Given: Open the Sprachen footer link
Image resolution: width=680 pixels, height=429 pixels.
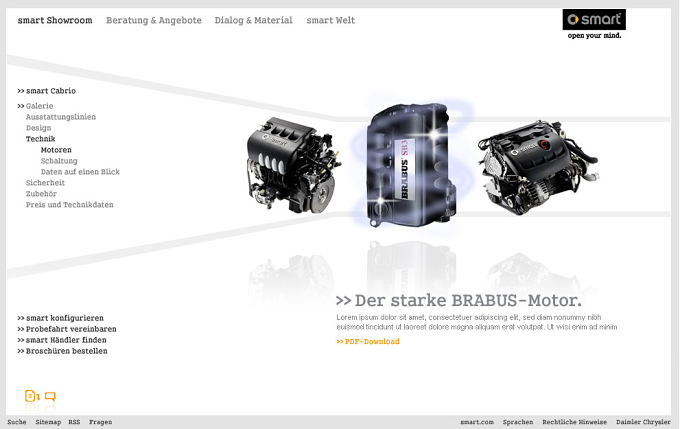Looking at the screenshot, I should (x=518, y=422).
